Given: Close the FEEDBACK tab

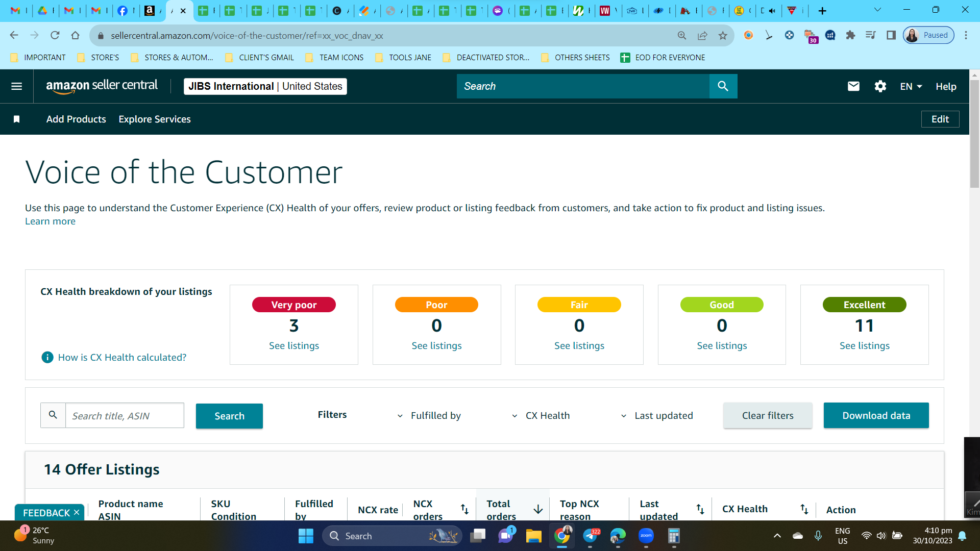Looking at the screenshot, I should tap(77, 512).
